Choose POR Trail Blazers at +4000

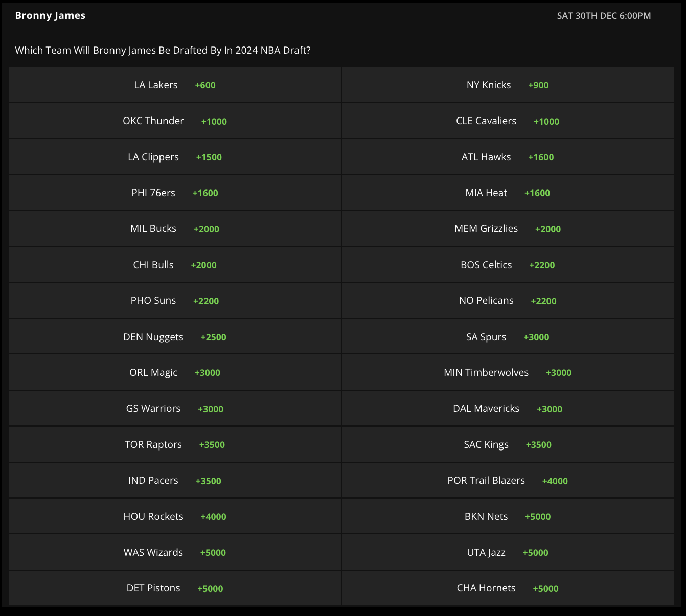(x=508, y=481)
